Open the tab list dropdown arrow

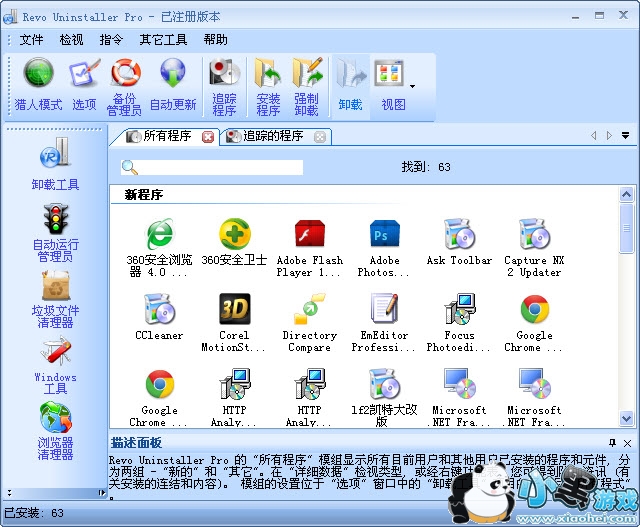pyautogui.click(x=625, y=136)
